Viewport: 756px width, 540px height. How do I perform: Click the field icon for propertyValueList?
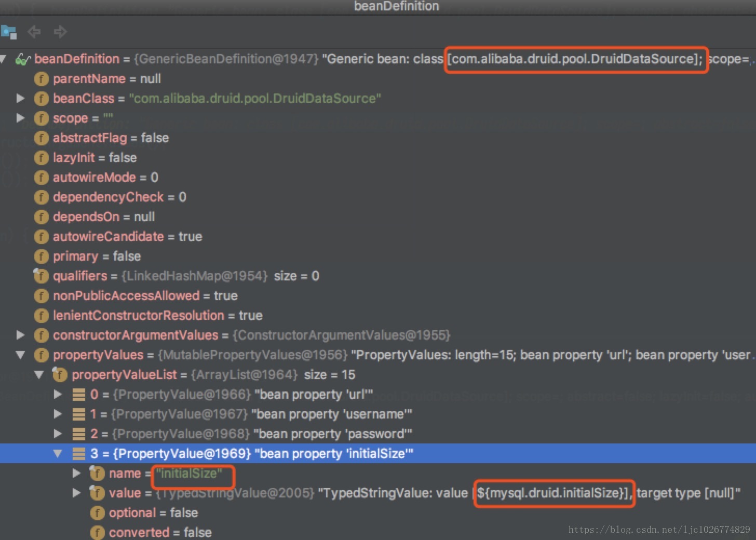tap(60, 375)
